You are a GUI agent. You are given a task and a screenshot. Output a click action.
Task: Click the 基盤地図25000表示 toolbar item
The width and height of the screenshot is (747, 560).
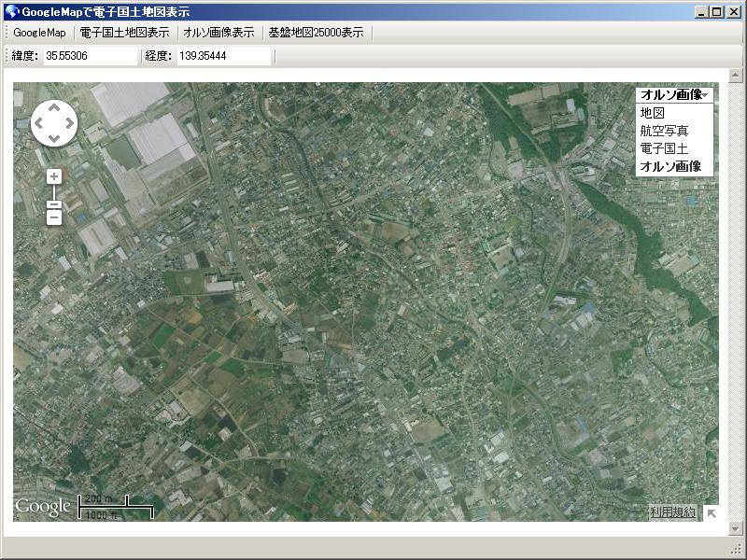click(316, 31)
